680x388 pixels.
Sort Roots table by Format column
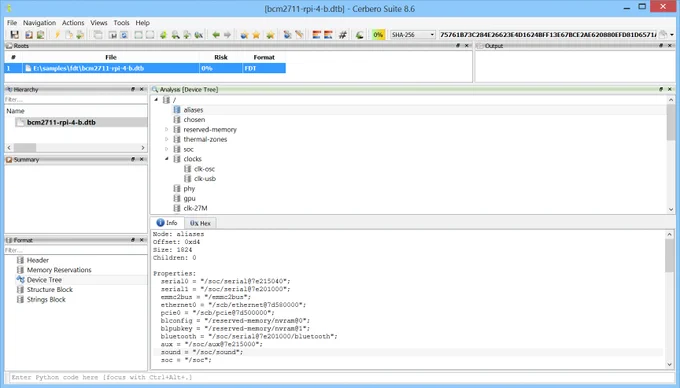tap(264, 57)
